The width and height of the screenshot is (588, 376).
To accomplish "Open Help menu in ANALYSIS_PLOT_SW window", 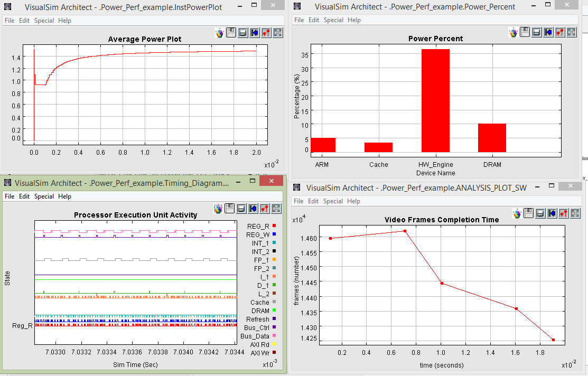I will (x=354, y=201).
